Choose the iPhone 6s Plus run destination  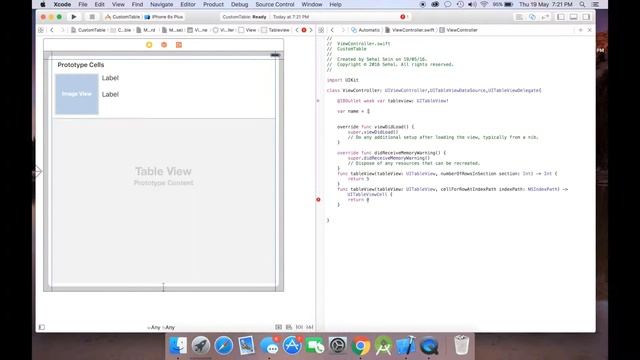(164, 17)
